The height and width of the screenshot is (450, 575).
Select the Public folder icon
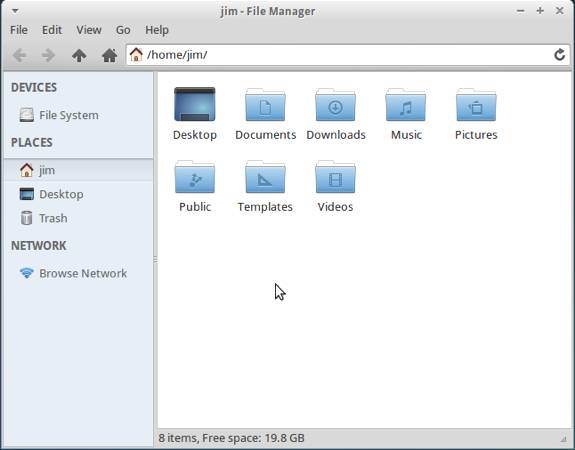195,177
